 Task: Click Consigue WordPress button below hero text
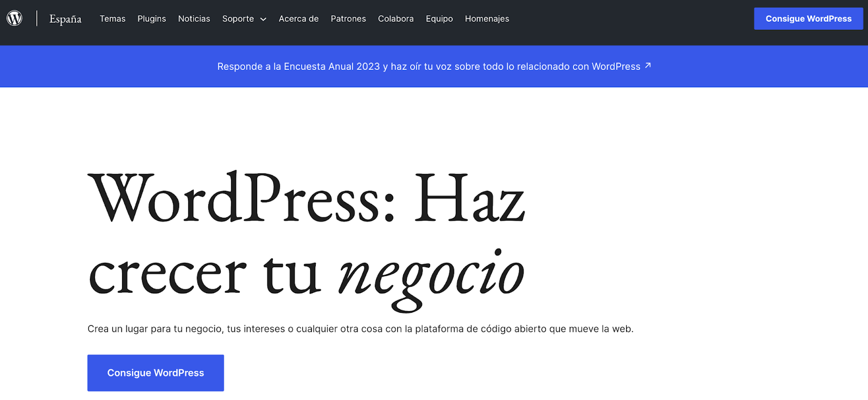tap(156, 373)
